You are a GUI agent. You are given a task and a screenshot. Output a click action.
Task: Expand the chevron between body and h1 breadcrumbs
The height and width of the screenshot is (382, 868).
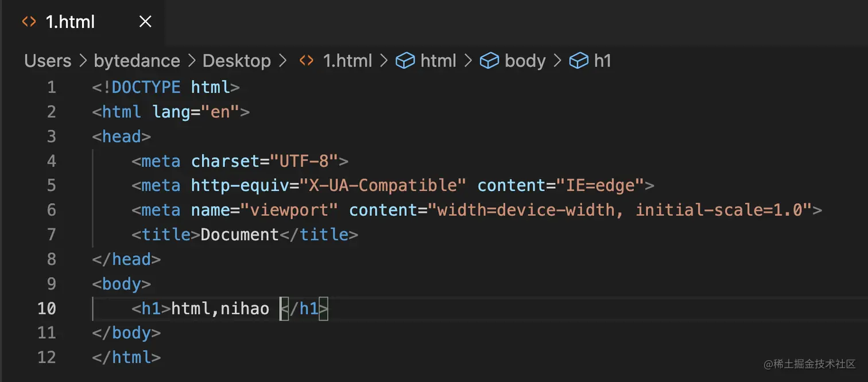pyautogui.click(x=557, y=61)
